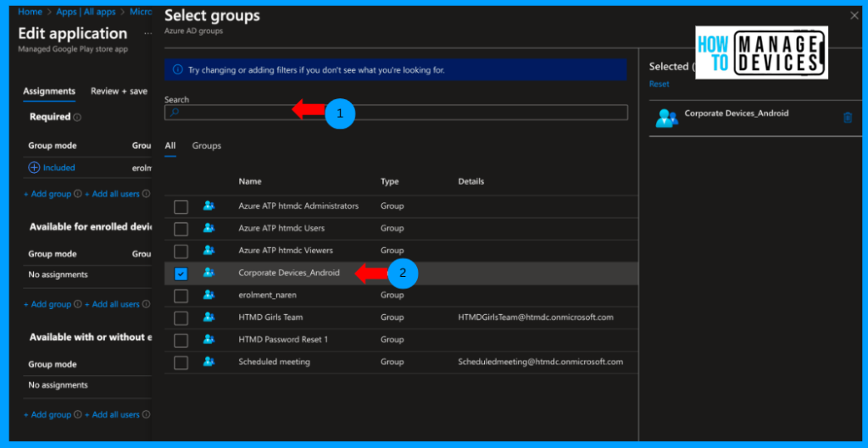Viewport: 868px width, 448px height.
Task: Add all users under Required section
Action: (113, 194)
